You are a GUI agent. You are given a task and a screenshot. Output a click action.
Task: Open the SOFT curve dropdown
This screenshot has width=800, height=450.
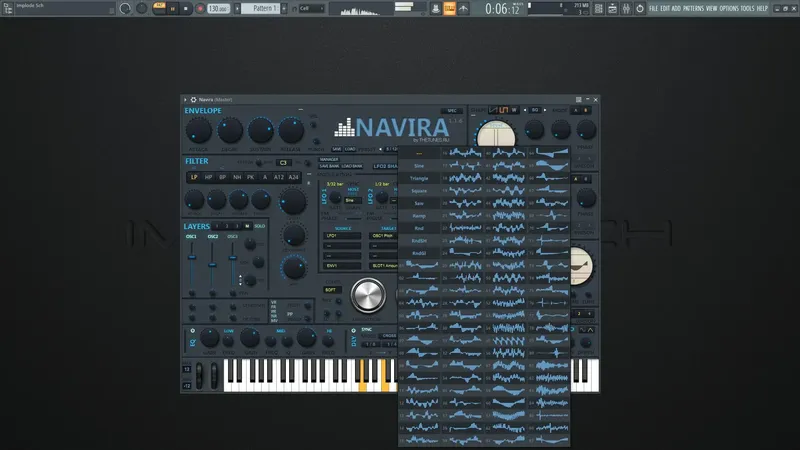coord(332,290)
